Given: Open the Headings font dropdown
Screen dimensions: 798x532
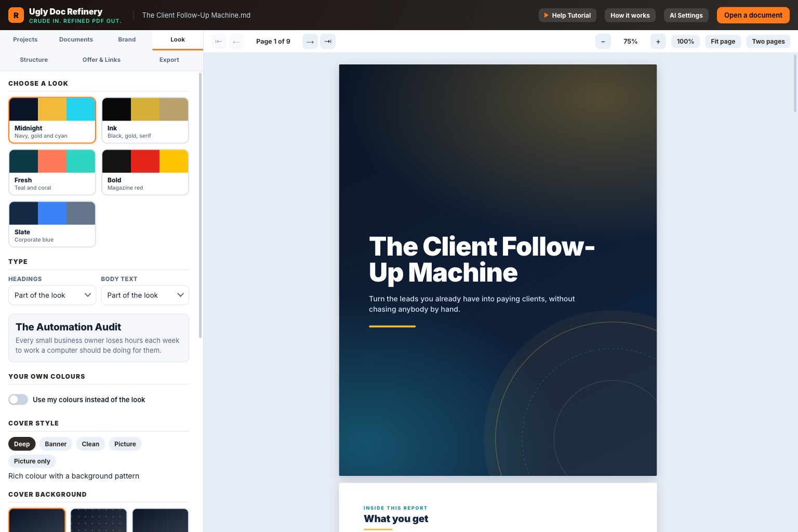Looking at the screenshot, I should click(x=52, y=295).
